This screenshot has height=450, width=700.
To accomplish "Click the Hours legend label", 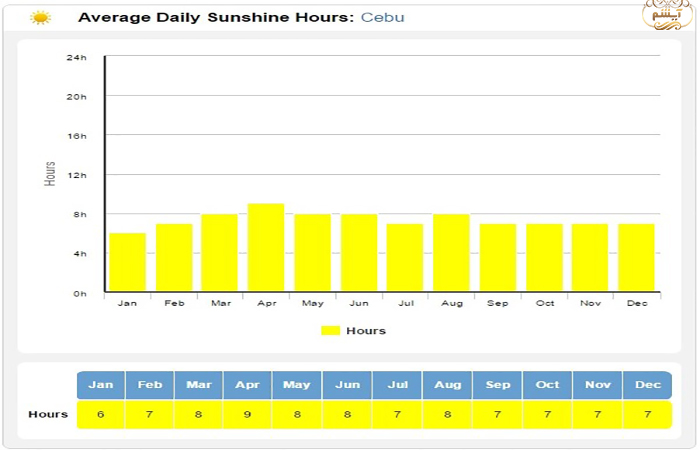I will [366, 331].
